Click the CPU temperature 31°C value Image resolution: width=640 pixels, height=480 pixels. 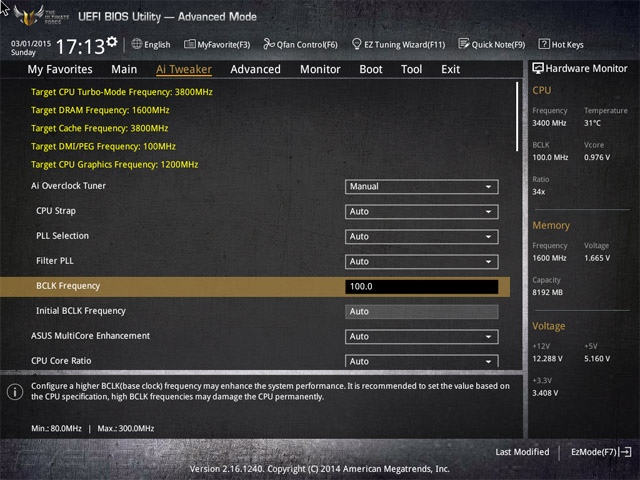point(592,123)
